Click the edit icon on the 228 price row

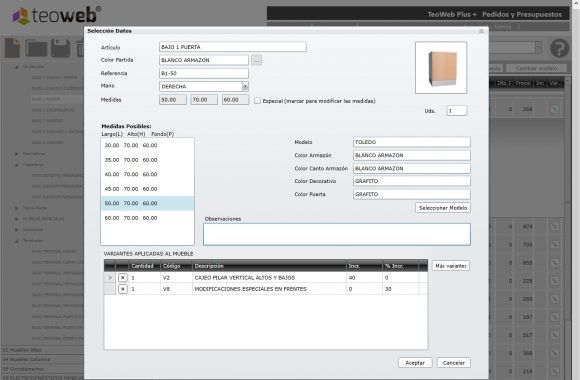[x=554, y=281]
